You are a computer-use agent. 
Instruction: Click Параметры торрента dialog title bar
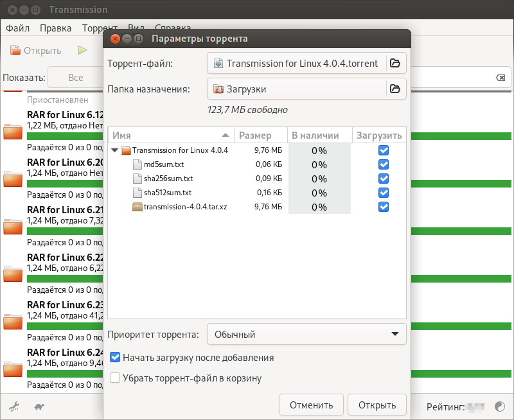click(256, 39)
